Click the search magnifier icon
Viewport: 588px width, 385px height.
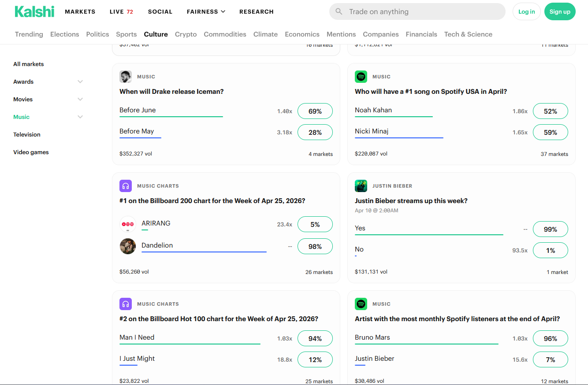click(339, 11)
